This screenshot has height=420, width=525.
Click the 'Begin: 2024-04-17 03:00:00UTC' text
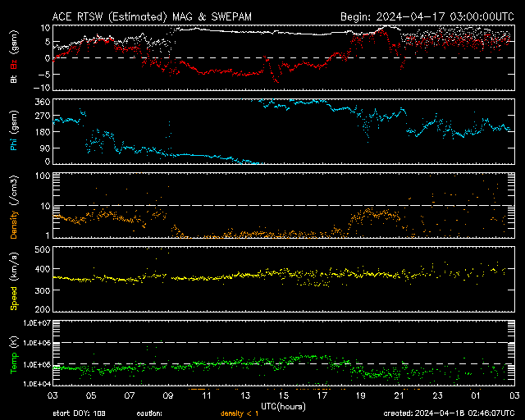click(x=427, y=16)
